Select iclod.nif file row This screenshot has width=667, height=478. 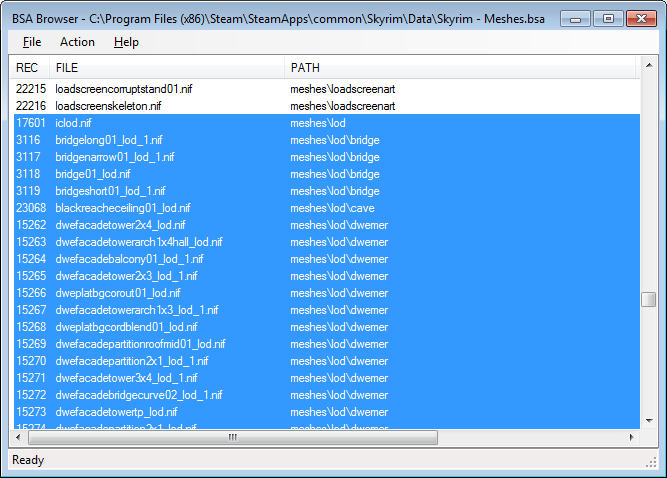click(327, 123)
